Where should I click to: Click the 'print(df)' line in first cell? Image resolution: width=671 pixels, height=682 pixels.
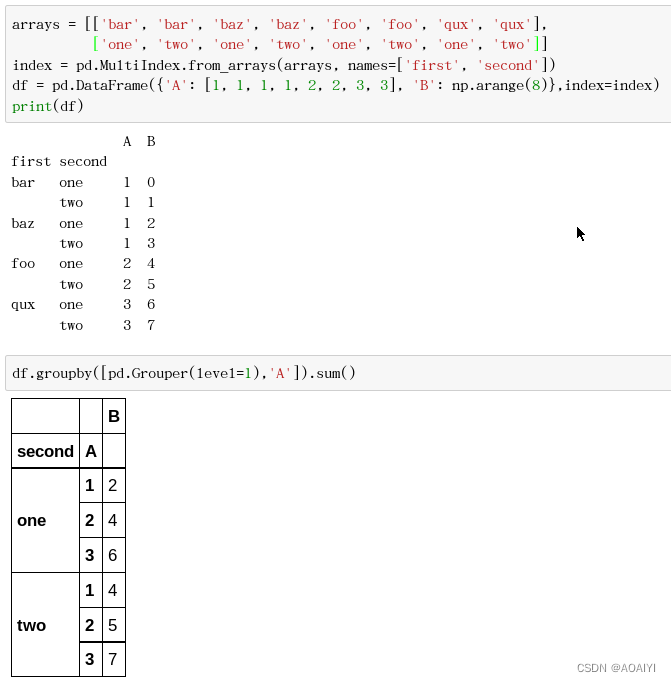pyautogui.click(x=48, y=106)
